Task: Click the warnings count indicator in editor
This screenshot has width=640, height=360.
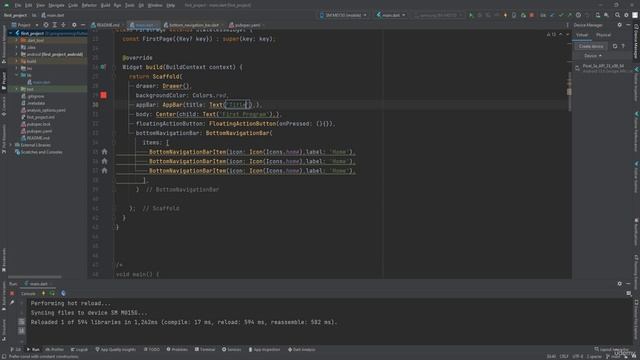Action: point(551,35)
